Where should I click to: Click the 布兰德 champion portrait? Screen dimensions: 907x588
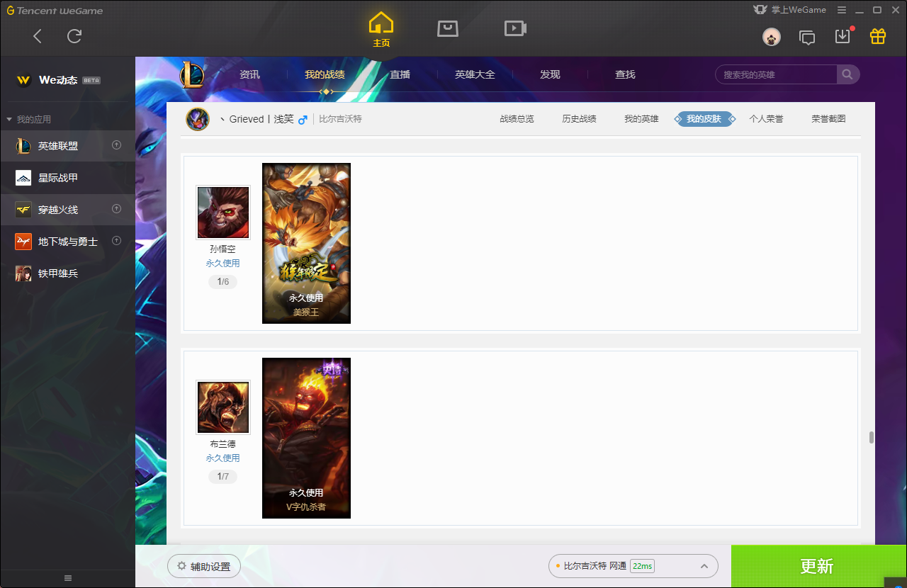pos(223,407)
